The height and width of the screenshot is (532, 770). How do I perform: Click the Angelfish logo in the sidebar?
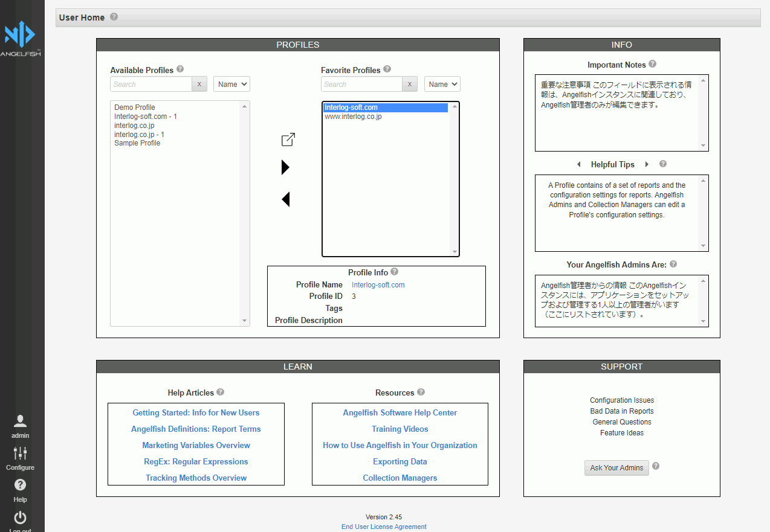tap(20, 38)
